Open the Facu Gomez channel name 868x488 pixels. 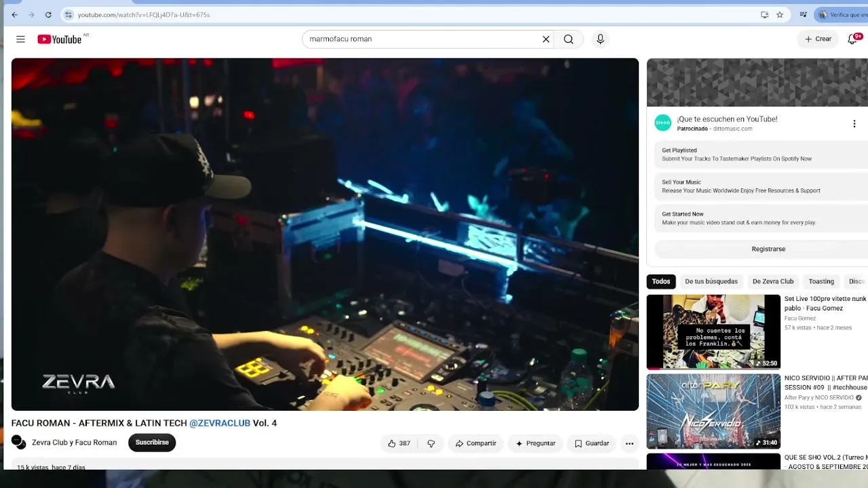pyautogui.click(x=800, y=318)
